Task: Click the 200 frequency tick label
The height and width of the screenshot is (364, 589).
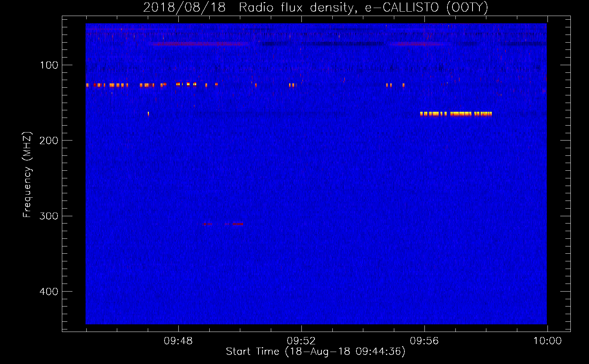Action: click(x=49, y=141)
